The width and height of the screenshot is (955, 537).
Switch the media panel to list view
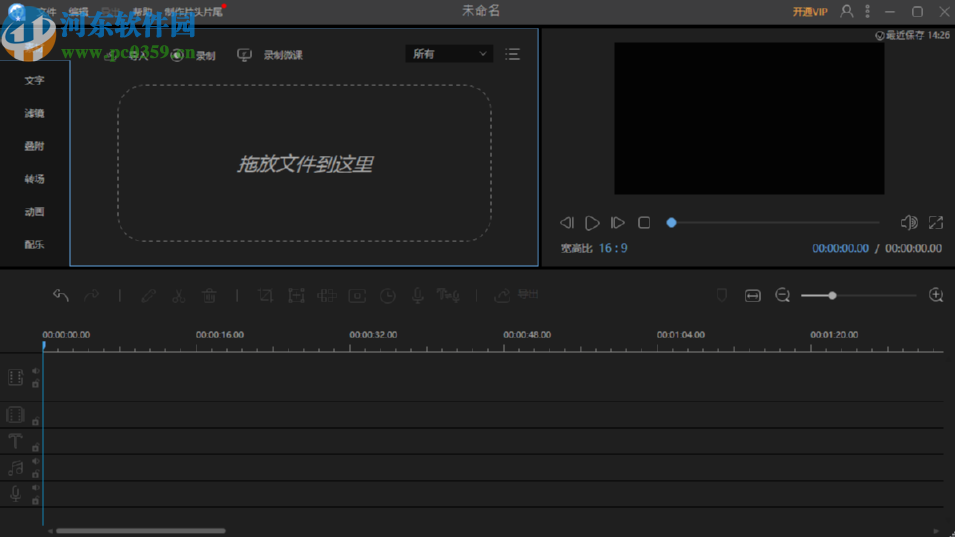(x=512, y=54)
